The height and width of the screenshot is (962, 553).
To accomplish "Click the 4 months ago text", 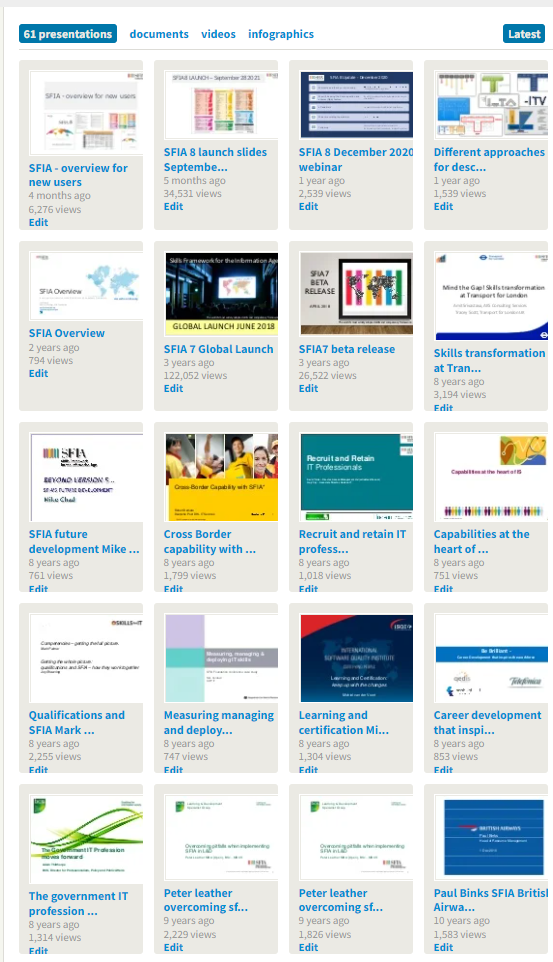I will (60, 196).
